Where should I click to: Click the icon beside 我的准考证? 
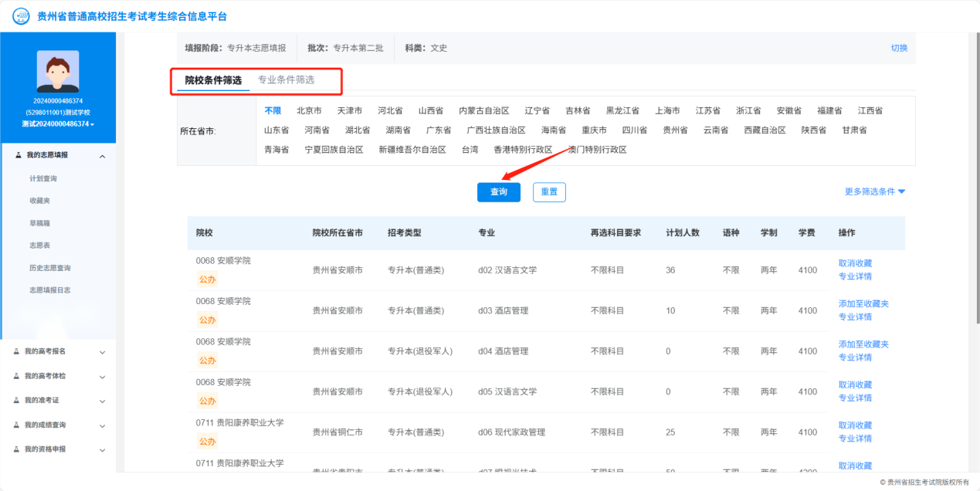point(18,400)
